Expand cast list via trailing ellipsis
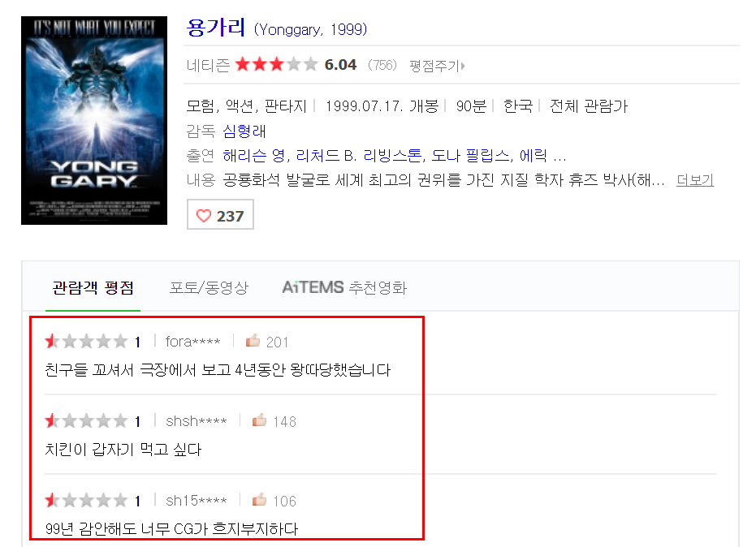 (559, 156)
